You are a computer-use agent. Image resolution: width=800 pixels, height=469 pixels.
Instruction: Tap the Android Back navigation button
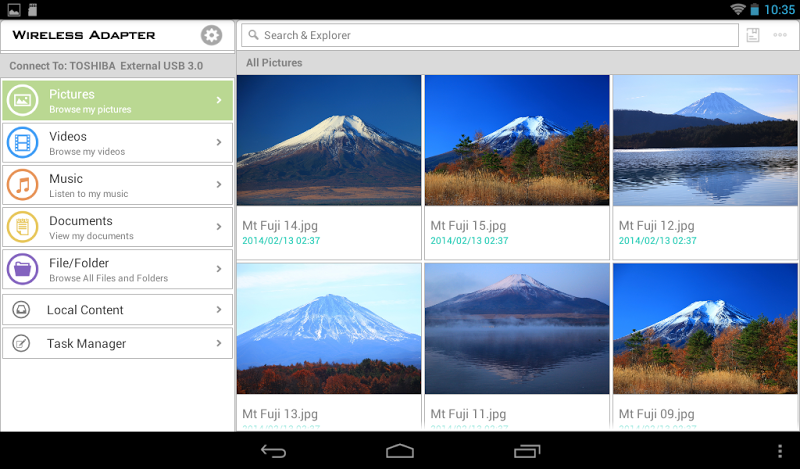click(x=273, y=451)
